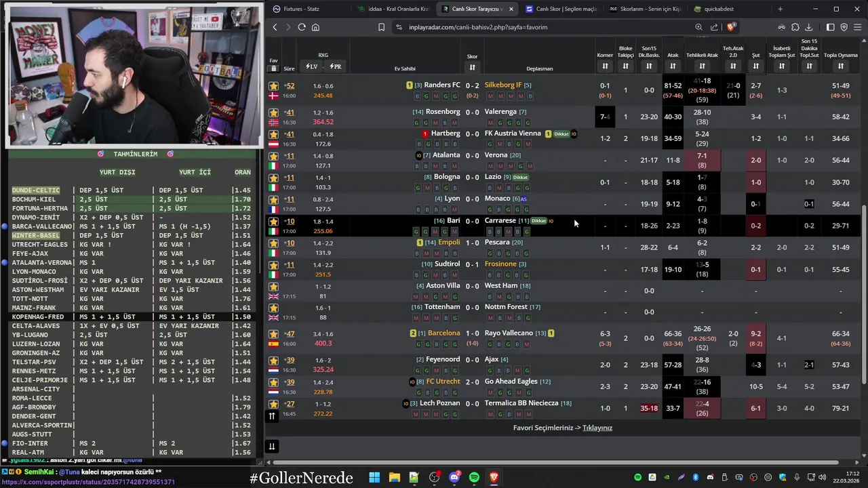Unfavorite the Lech Poznan match star
Screen dimensions: 868x488
[x=273, y=404]
